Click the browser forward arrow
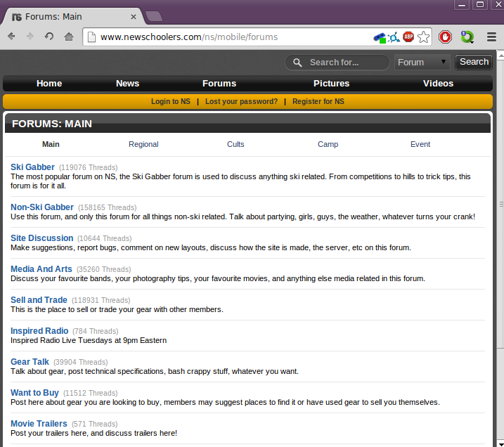Screen dimensions: 504x447 point(30,37)
